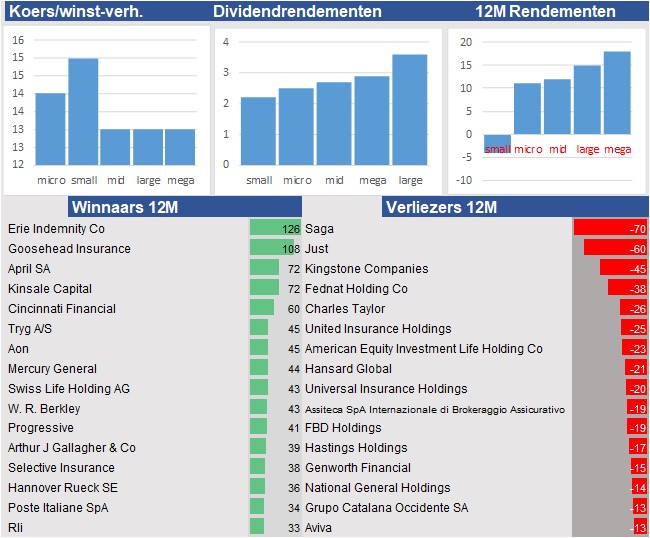
Task: Click the 12M Rendementen header
Action: click(545, 12)
